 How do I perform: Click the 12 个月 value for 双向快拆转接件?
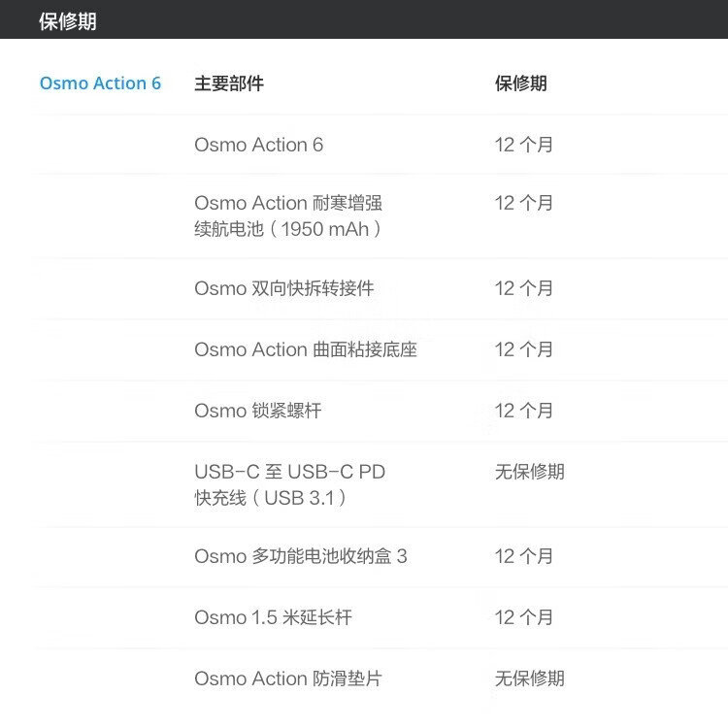(x=524, y=288)
